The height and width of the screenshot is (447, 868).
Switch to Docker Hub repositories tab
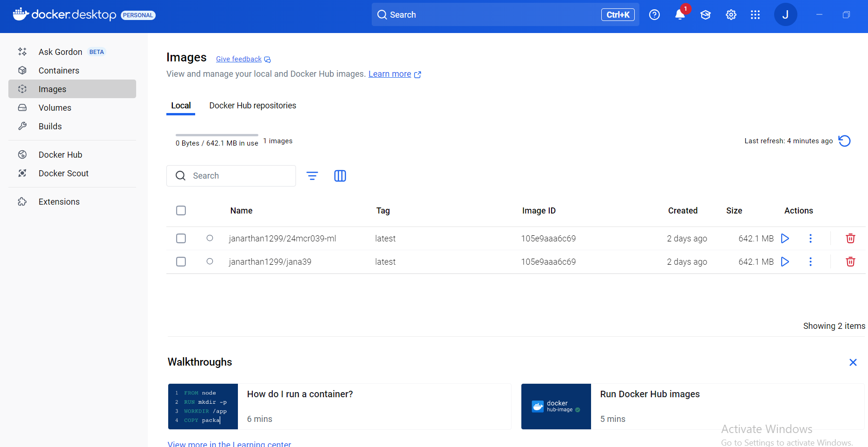pos(253,106)
